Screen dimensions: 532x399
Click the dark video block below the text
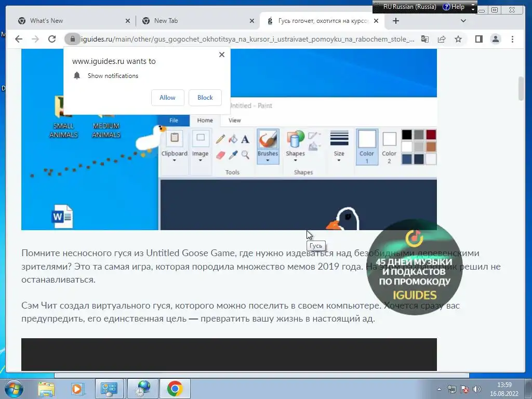229,354
